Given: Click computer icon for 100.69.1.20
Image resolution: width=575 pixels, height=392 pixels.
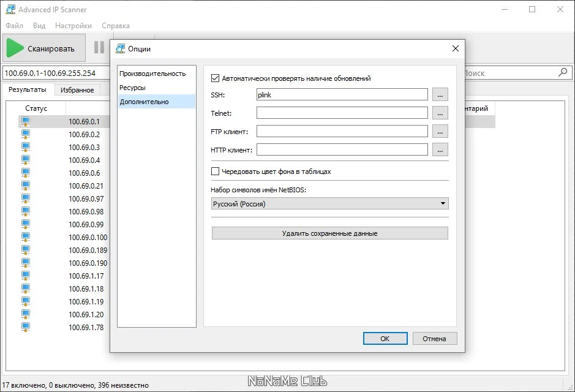Looking at the screenshot, I should (26, 314).
